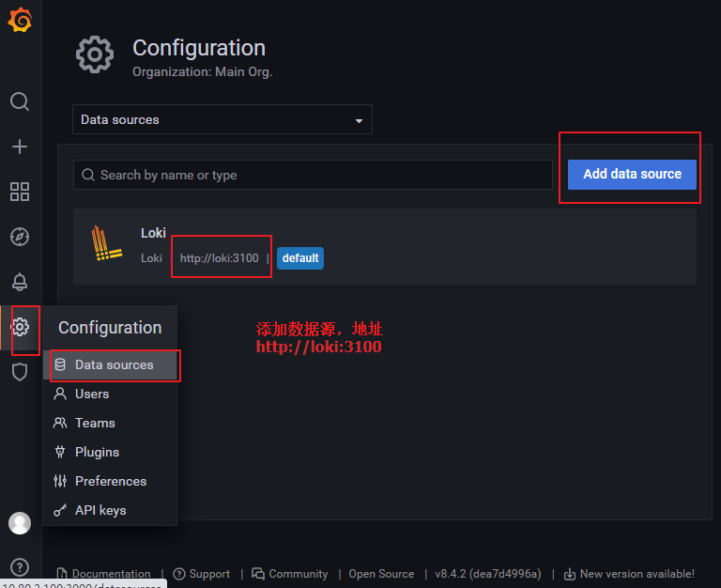
Task: Click the sliders icon beside Preferences
Action: (x=60, y=481)
